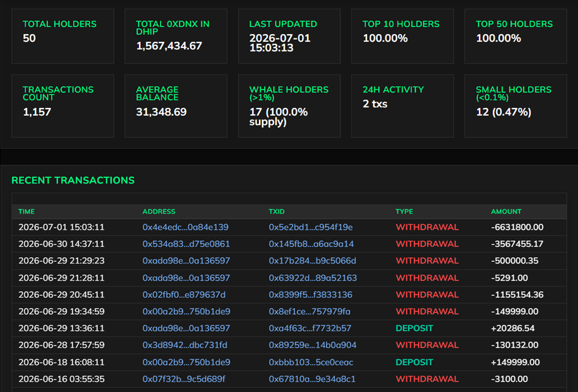Open transaction 0x63922d...89a52163
Screen dimensions: 578x392
tap(313, 278)
